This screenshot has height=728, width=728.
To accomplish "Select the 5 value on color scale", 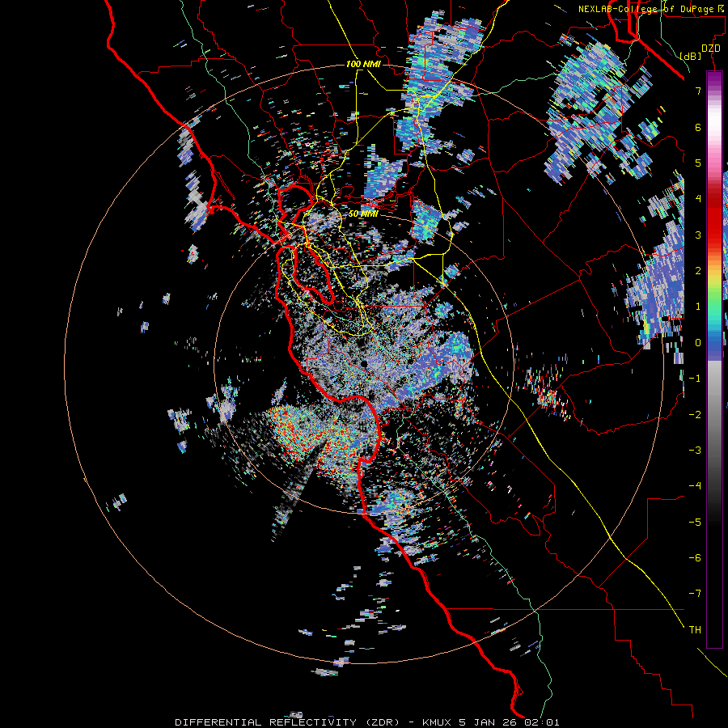I will 698,163.
